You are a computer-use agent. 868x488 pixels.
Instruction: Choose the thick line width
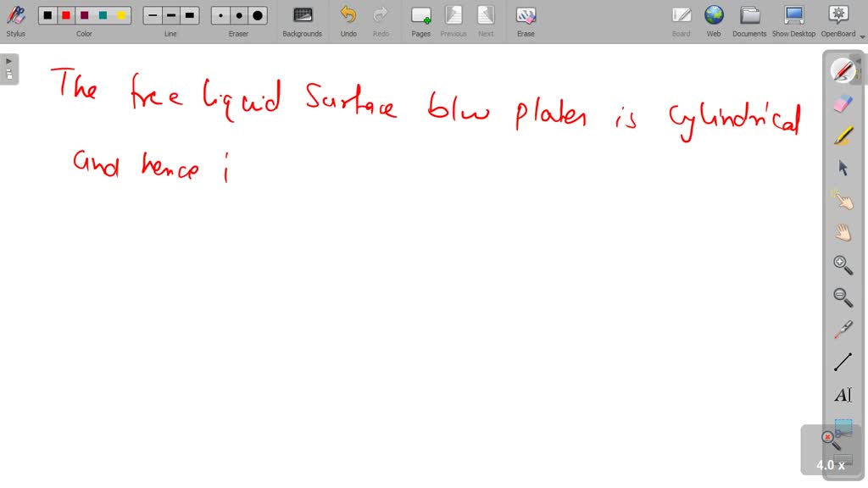pyautogui.click(x=189, y=15)
